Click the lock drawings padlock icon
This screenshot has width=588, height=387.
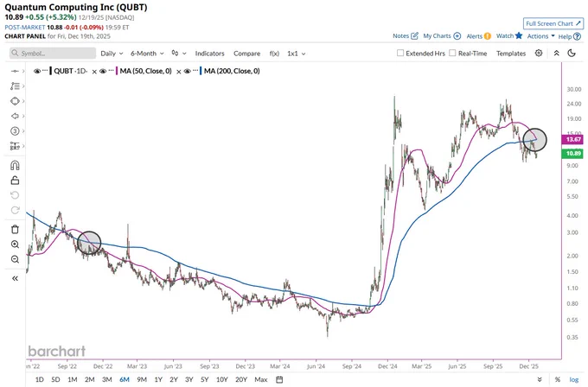point(15,181)
